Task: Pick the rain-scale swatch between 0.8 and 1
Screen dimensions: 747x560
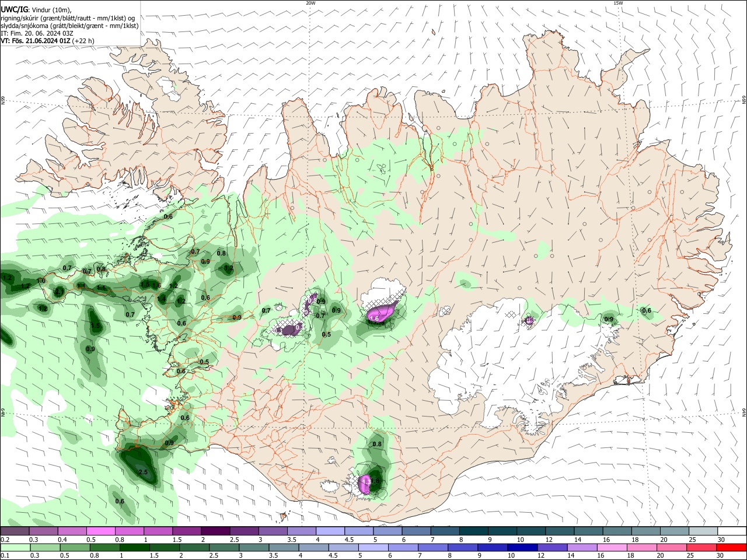Action: pos(105,547)
